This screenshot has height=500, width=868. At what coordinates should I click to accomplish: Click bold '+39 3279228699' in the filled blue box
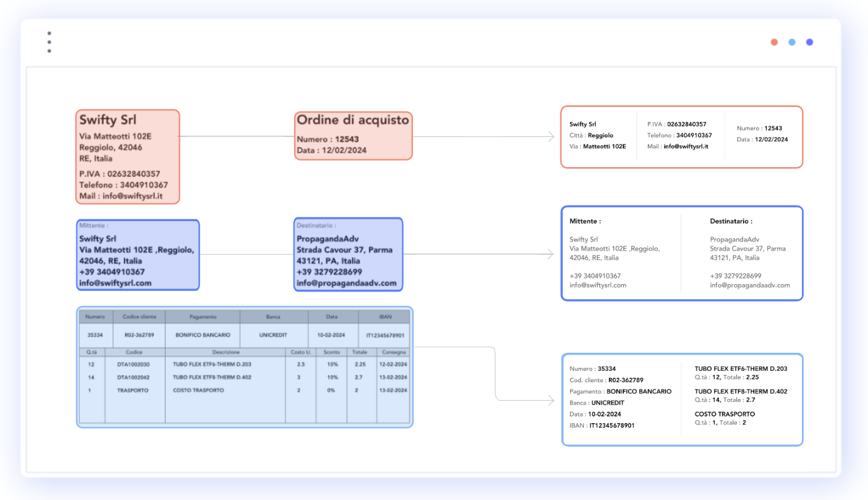click(329, 272)
